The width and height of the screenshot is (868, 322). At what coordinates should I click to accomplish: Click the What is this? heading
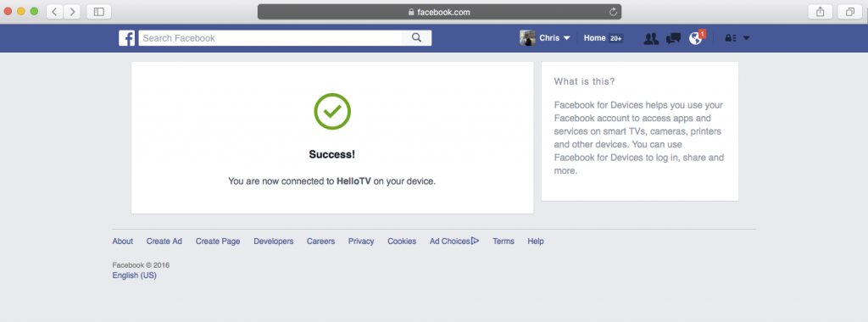pyautogui.click(x=584, y=81)
